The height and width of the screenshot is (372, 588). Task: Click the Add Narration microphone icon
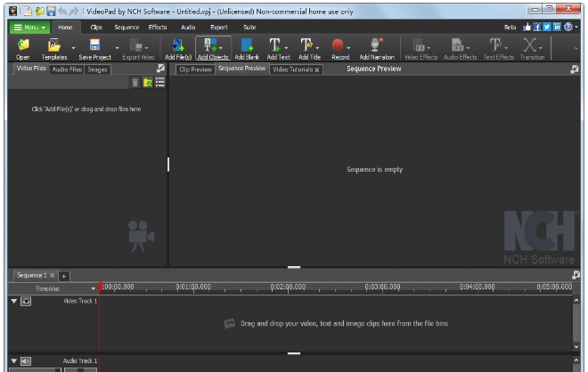pos(376,44)
